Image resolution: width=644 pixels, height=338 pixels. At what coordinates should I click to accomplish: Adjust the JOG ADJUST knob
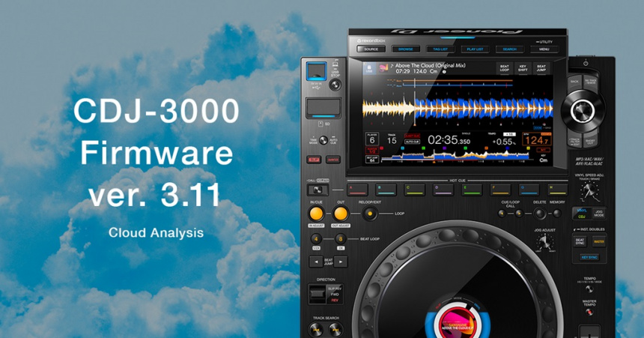click(545, 242)
